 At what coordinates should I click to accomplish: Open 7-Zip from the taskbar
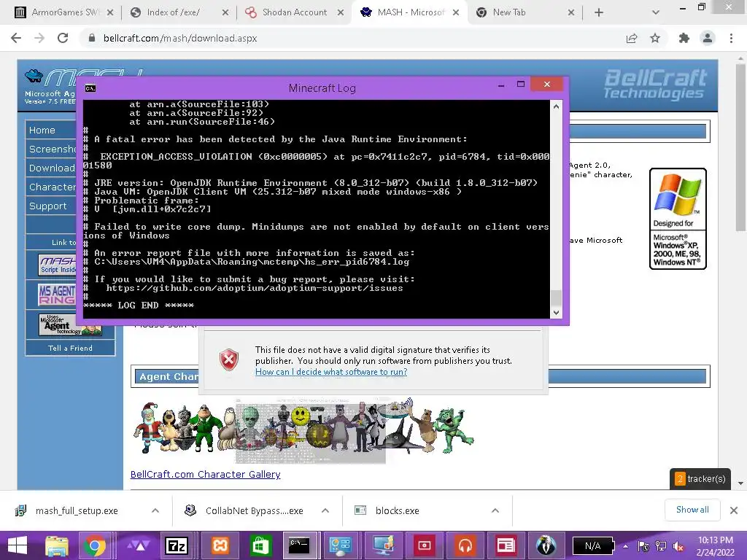177,545
